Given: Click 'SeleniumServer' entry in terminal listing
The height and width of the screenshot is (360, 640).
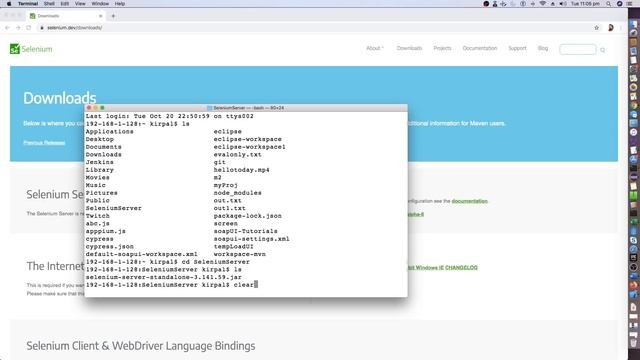Looking at the screenshot, I should coord(113,208).
